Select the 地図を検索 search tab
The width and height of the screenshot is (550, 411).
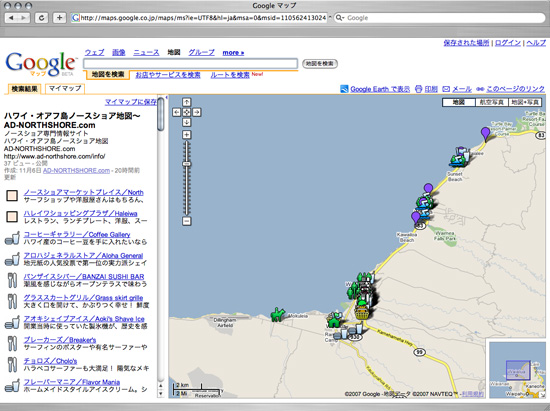coord(108,75)
